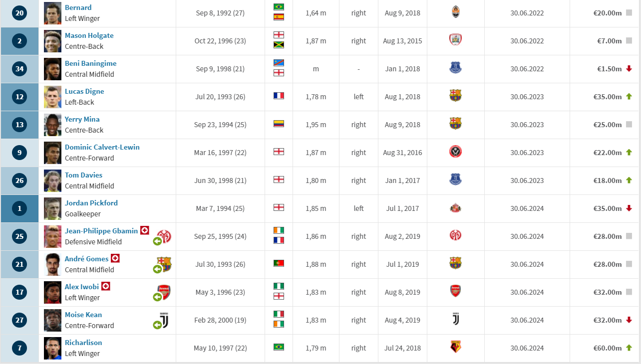Click Juventus logo beside Moise Kean's name
The width and height of the screenshot is (641, 364).
coord(164,321)
